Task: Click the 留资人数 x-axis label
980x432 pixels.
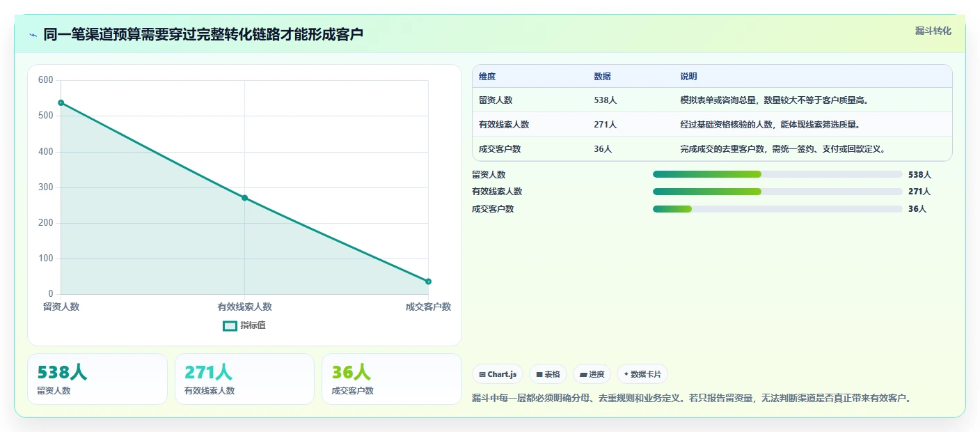Action: click(x=61, y=307)
